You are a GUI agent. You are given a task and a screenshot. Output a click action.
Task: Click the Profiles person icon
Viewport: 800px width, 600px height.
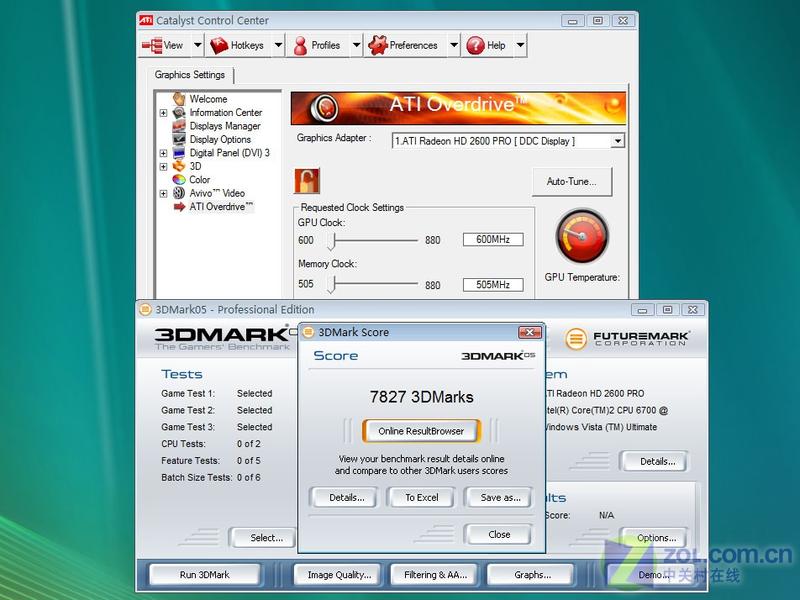301,45
